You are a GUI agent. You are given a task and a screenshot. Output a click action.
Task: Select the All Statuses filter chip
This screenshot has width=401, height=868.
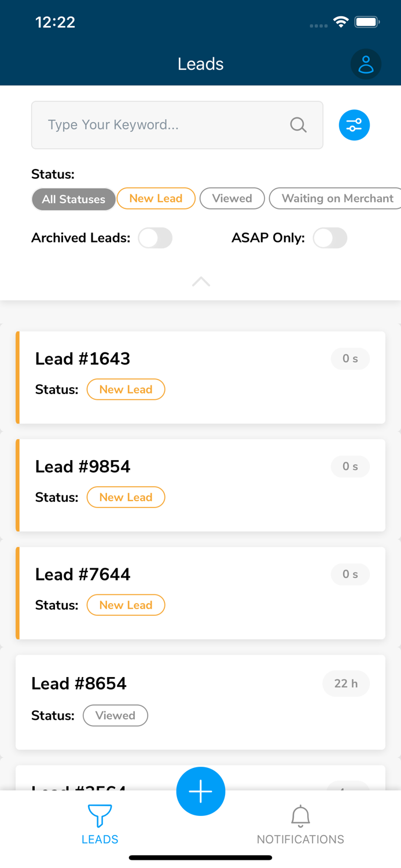coord(73,199)
